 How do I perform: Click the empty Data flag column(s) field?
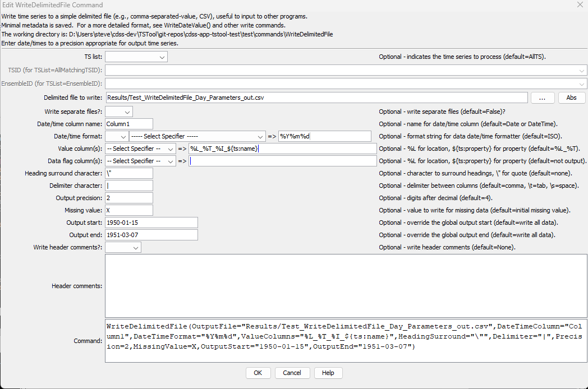(283, 161)
